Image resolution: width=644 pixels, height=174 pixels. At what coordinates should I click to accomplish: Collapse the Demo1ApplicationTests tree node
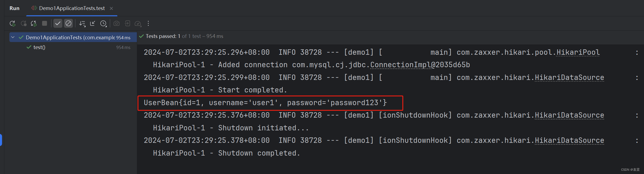tap(12, 37)
